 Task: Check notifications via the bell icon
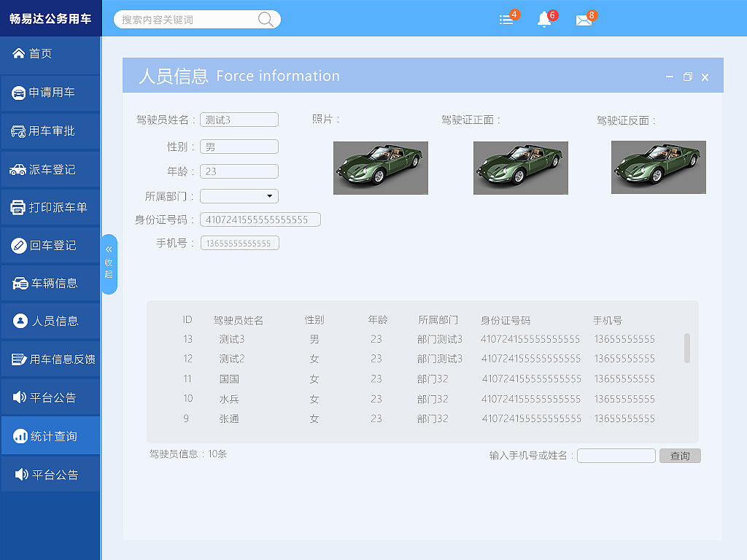click(544, 20)
